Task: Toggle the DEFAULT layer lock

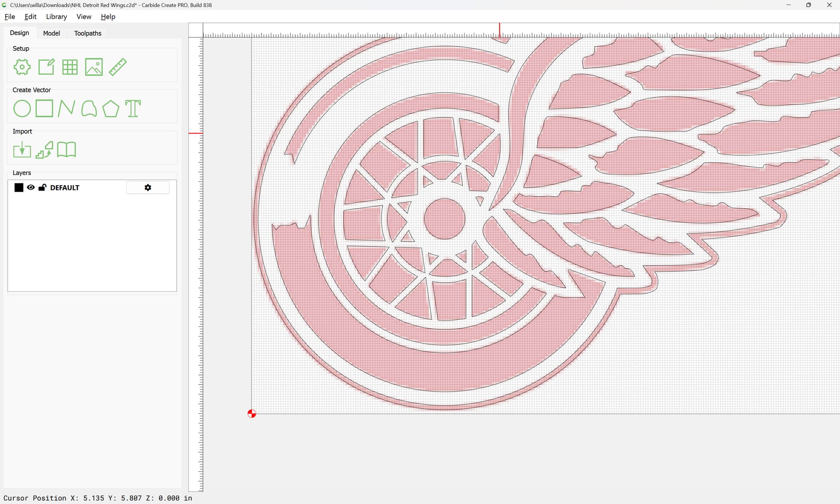Action: pyautogui.click(x=42, y=188)
